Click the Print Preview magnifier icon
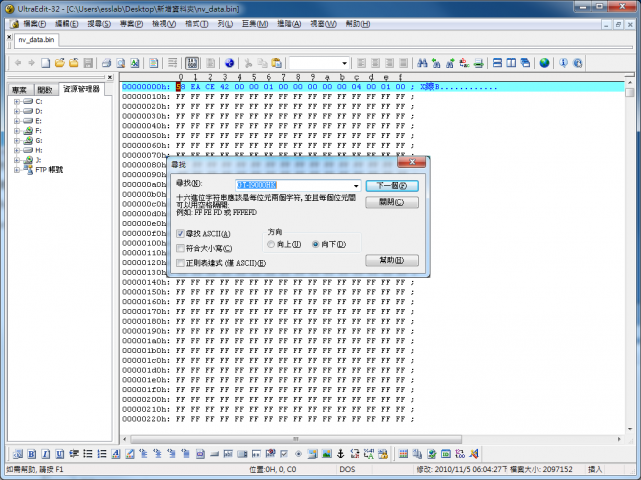 (x=121, y=63)
